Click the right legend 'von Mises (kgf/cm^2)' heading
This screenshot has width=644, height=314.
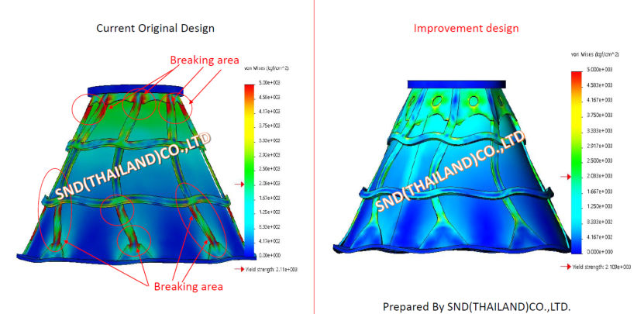click(594, 54)
